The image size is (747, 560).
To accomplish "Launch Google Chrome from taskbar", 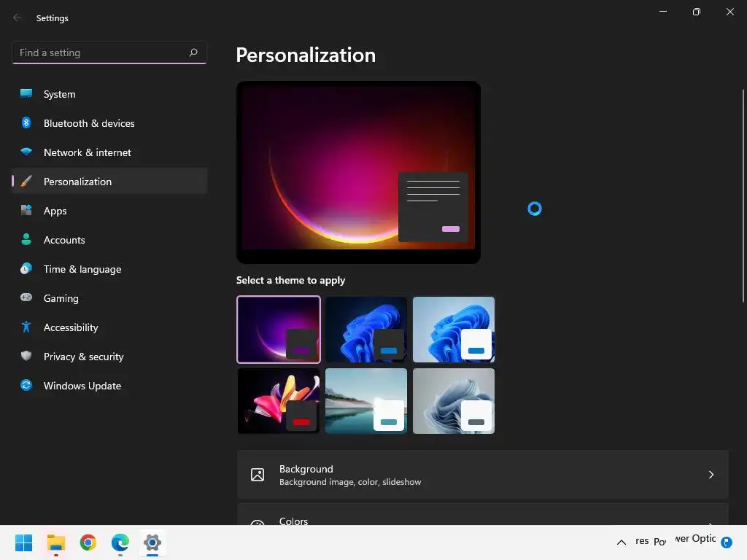I will [88, 542].
